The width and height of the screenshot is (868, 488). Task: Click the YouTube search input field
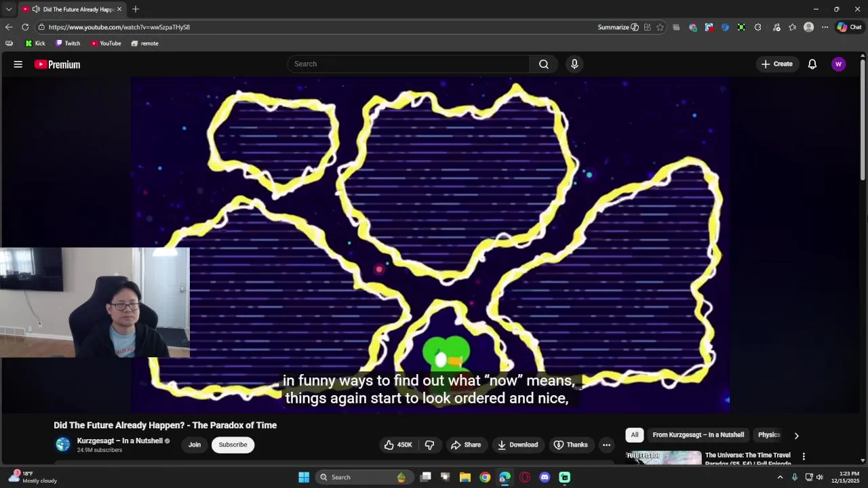[x=408, y=64]
